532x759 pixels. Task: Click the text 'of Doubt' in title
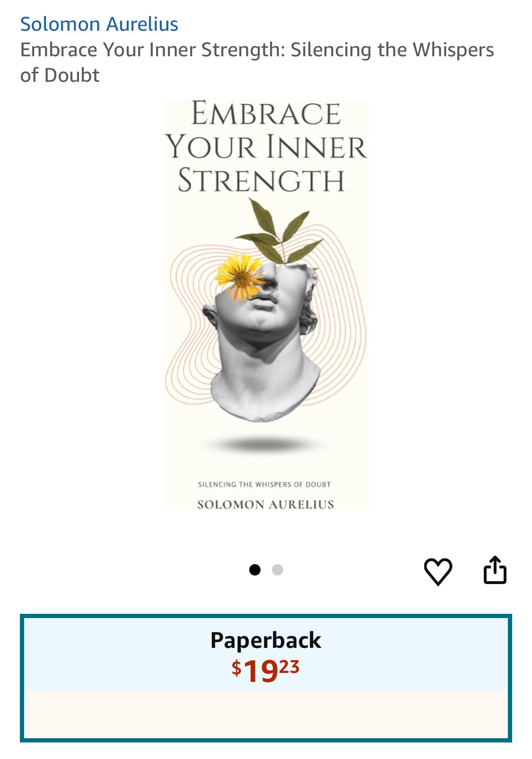[60, 75]
